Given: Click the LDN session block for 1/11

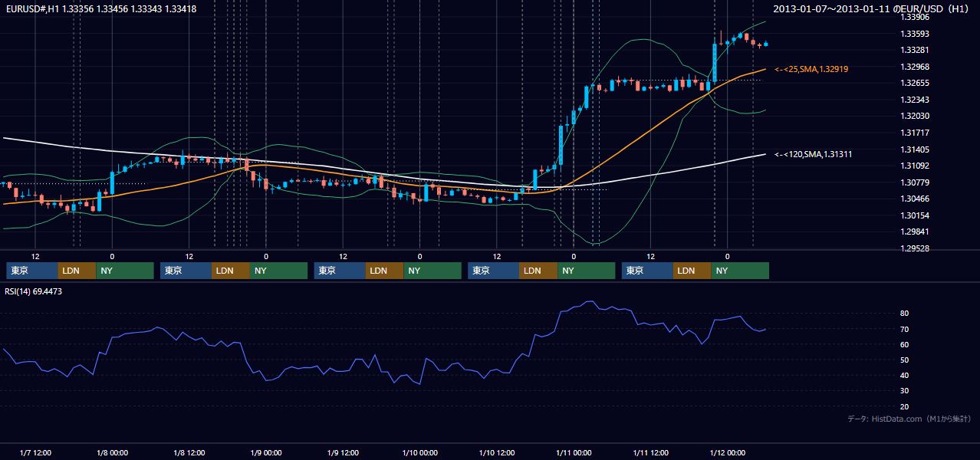Looking at the screenshot, I should click(692, 271).
